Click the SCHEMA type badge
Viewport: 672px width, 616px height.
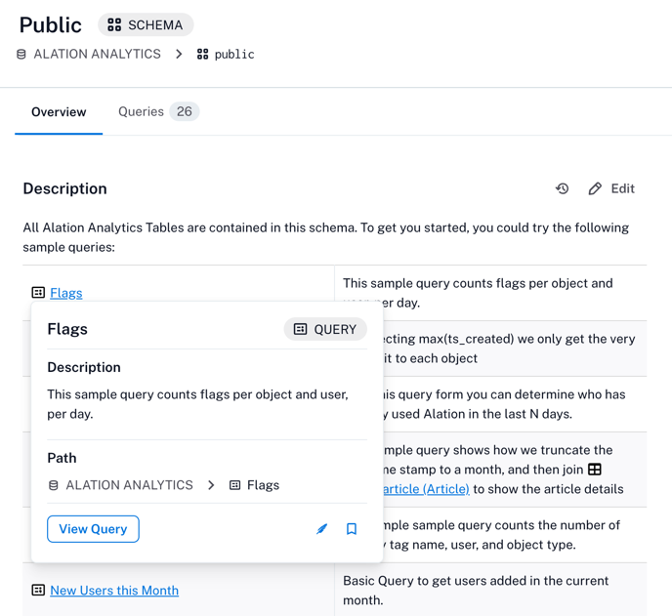(x=146, y=24)
